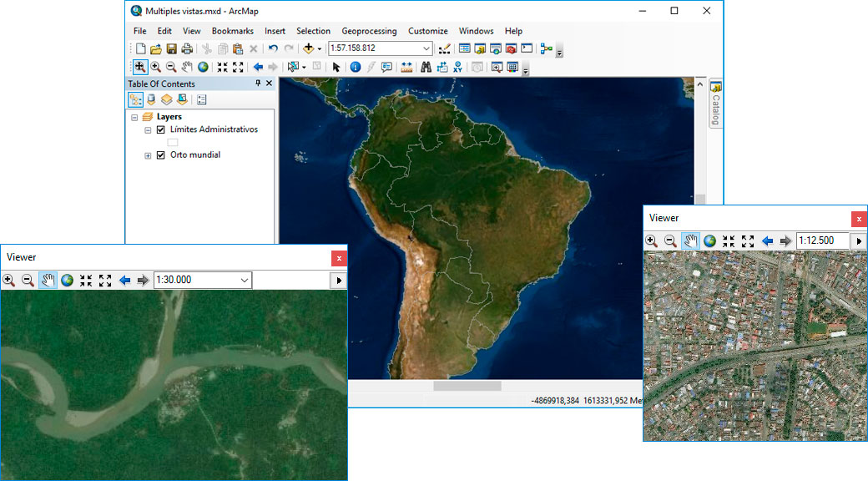Activate the Pan tool
This screenshot has height=481, width=868.
click(186, 68)
